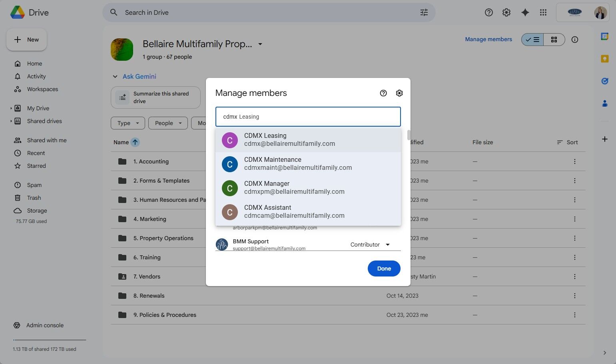This screenshot has height=364, width=616.
Task: Expand Bellaire Multifamily drive name dropdown
Action: coord(260,44)
